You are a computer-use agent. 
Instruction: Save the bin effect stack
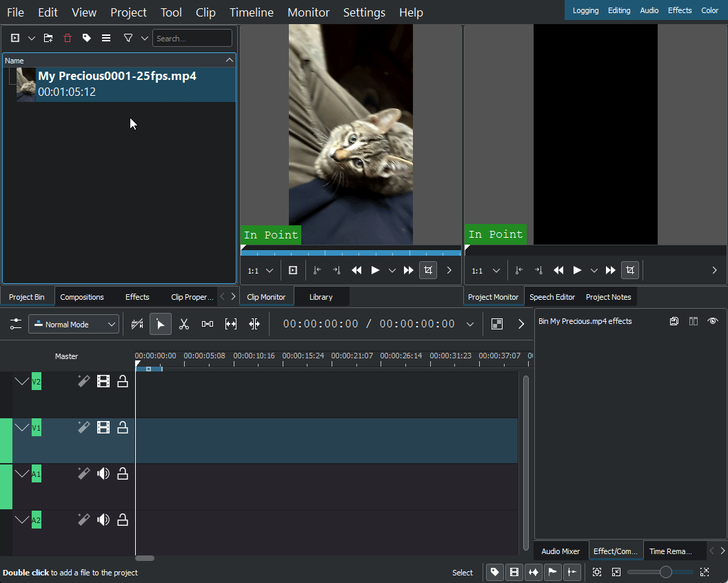[x=674, y=321]
